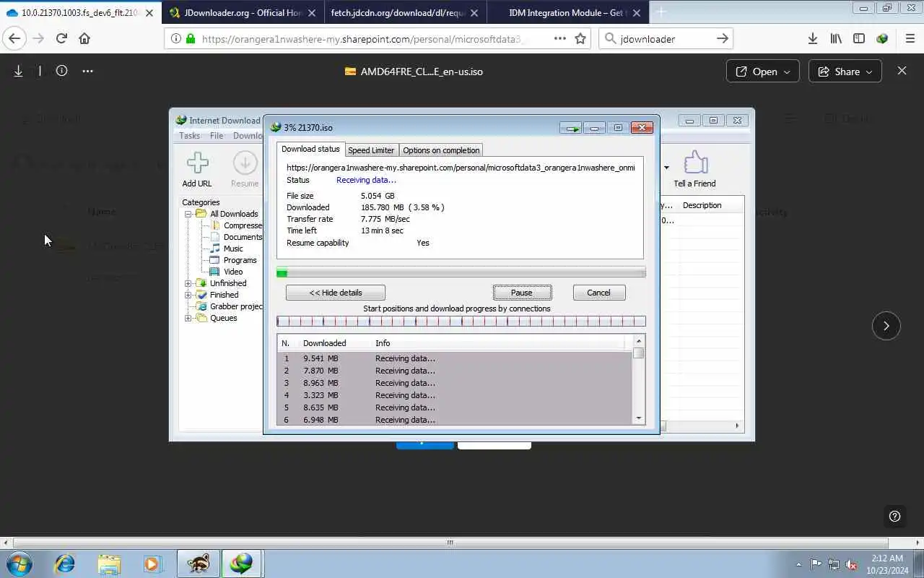Click the Internet Download Manager taskbar icon

(242, 564)
